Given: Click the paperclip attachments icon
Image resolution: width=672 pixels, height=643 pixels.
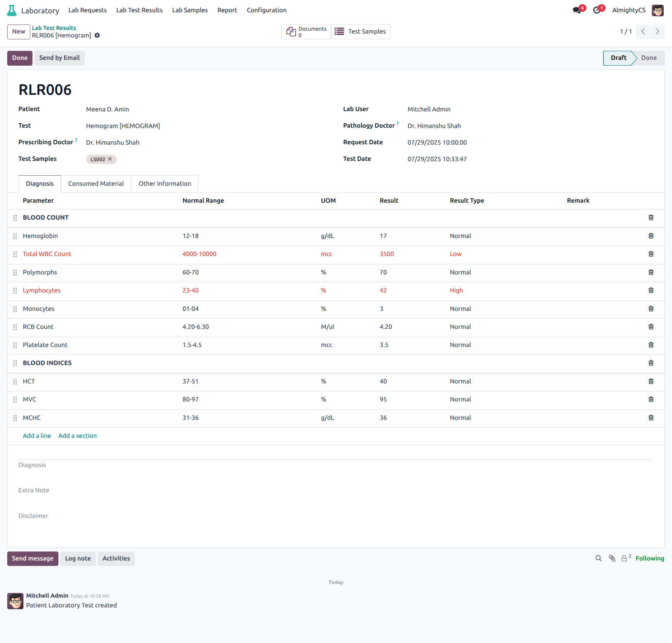Looking at the screenshot, I should click(x=612, y=558).
